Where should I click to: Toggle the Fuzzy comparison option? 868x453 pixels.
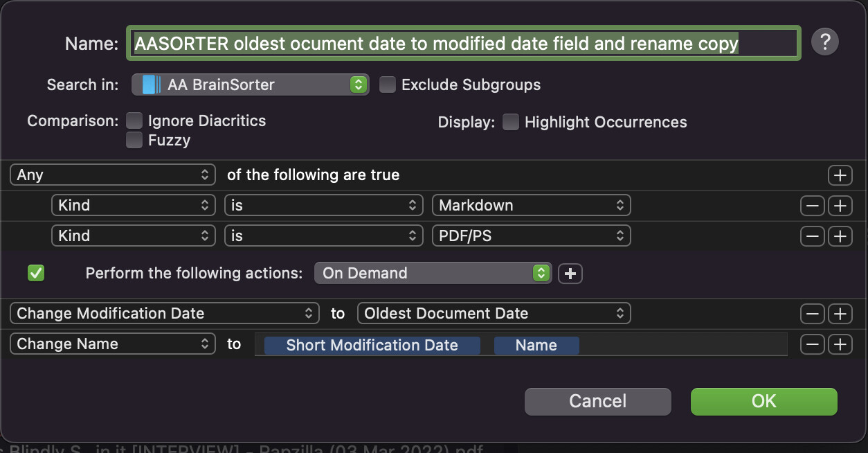pyautogui.click(x=134, y=141)
